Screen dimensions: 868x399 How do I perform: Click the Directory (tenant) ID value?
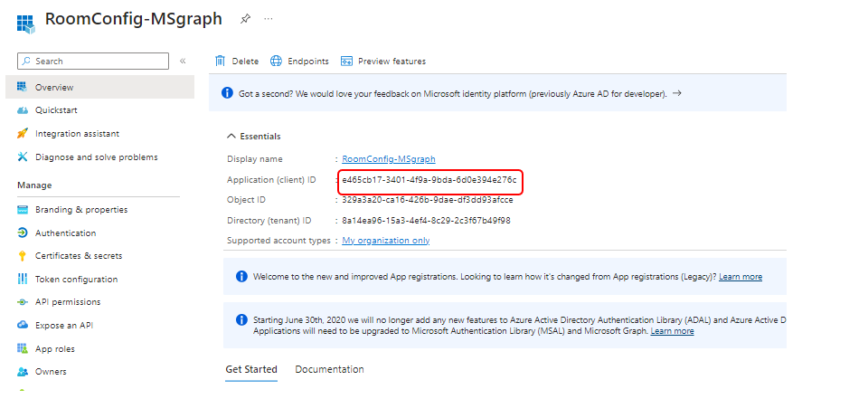tap(426, 221)
